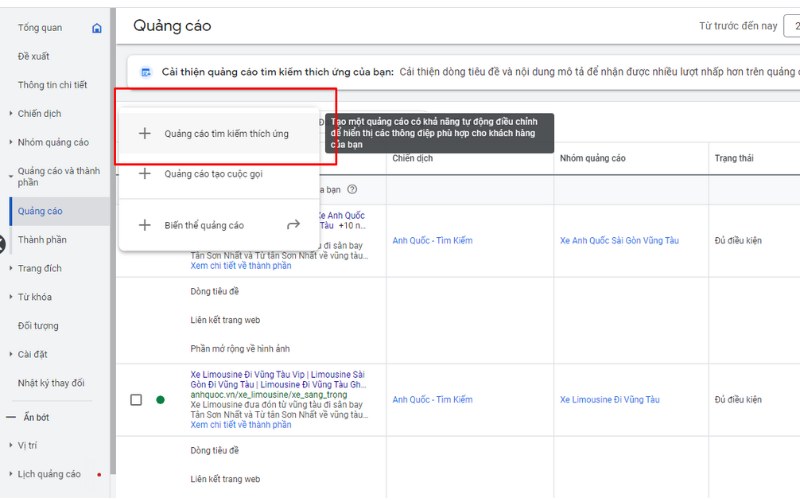Open the Xe Limousine Đi Vũng Tàu ad group
800x500 pixels.
point(609,400)
